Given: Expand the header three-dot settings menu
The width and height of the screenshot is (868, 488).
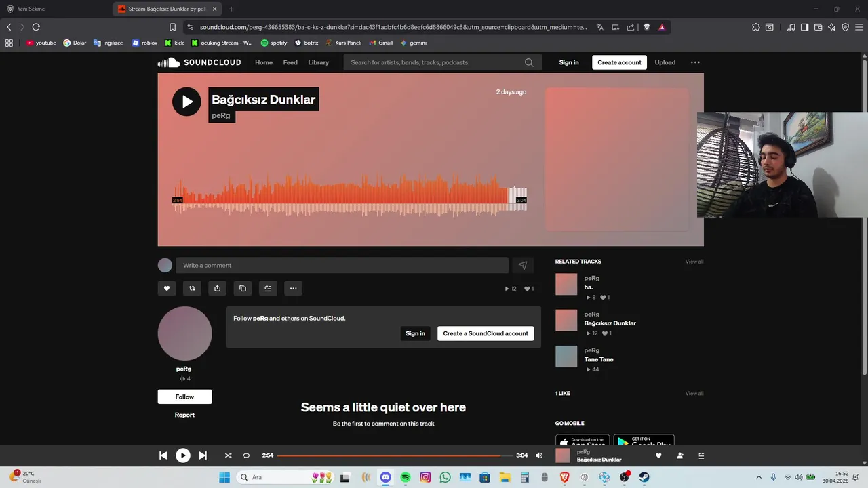Looking at the screenshot, I should coord(695,62).
